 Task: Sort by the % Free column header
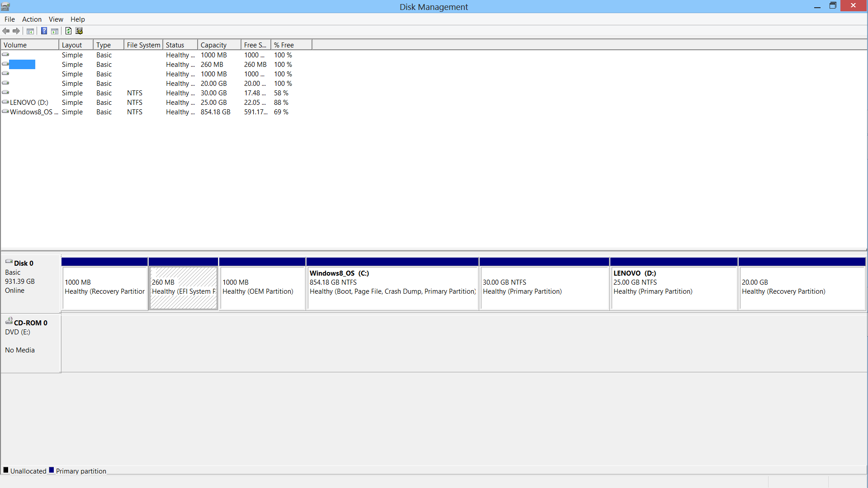pyautogui.click(x=292, y=45)
